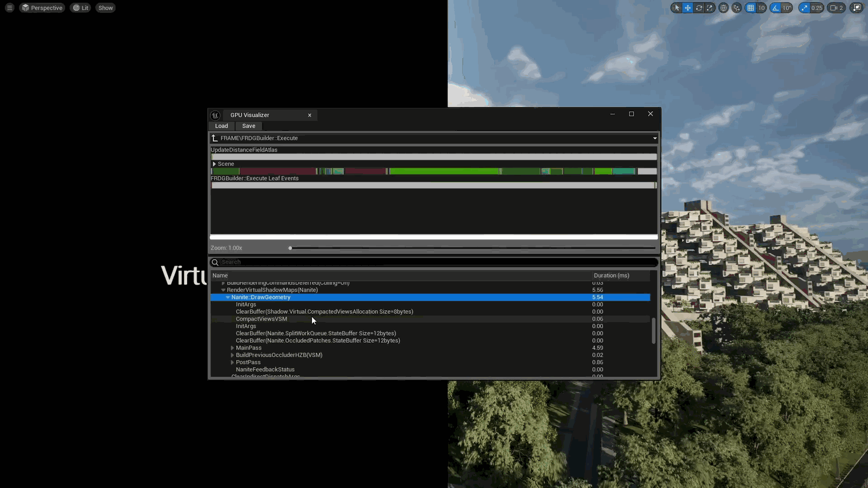
Task: Activate the Translate move tool
Action: tap(687, 8)
